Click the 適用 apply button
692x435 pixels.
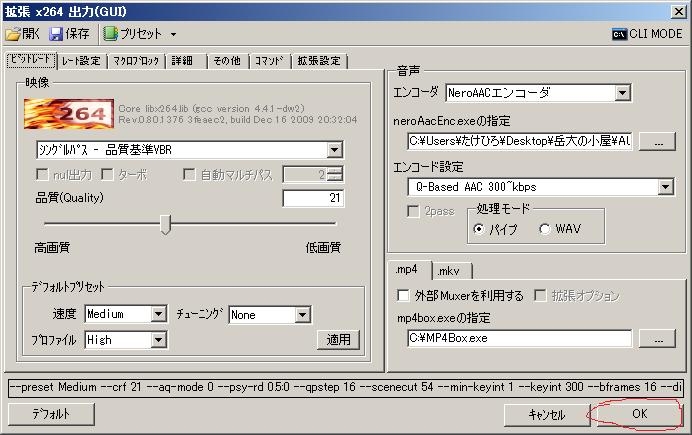[x=338, y=340]
